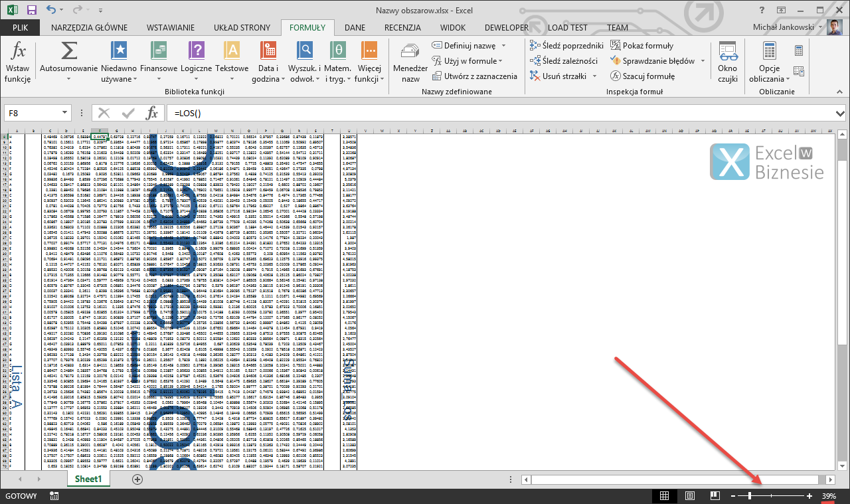Switch to Page Break Preview view
Viewport: 850px width, 504px height.
click(x=715, y=496)
